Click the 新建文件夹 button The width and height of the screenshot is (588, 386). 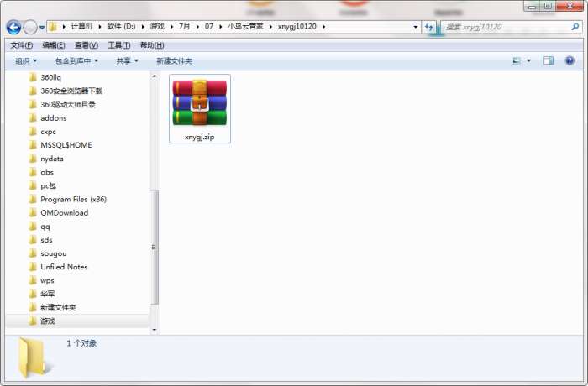[174, 60]
